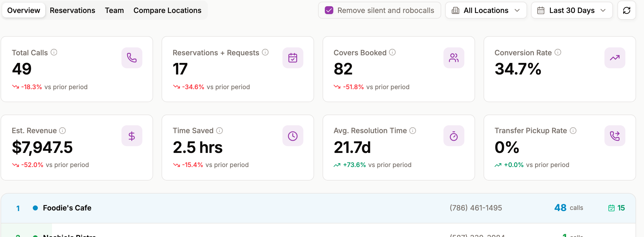644x237 pixels.
Task: Click the phone icon in Total Calls card
Action: (x=132, y=58)
